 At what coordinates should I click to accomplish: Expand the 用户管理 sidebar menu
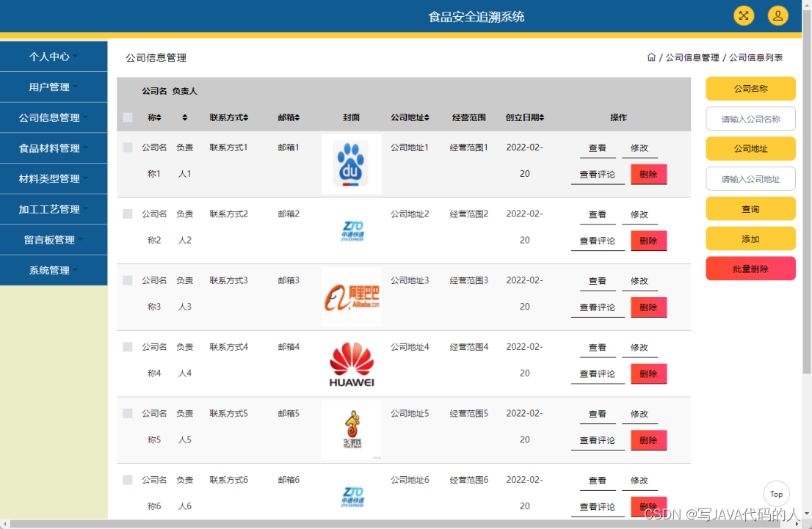[x=54, y=87]
